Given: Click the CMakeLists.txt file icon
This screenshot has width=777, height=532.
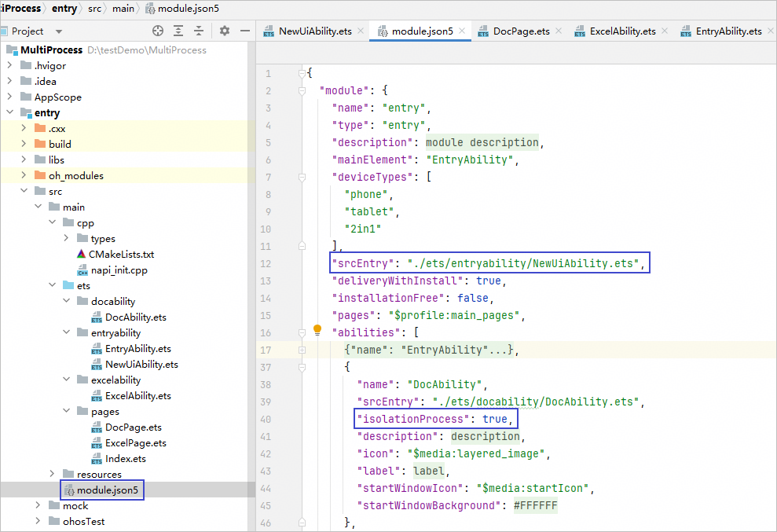Looking at the screenshot, I should tap(82, 254).
